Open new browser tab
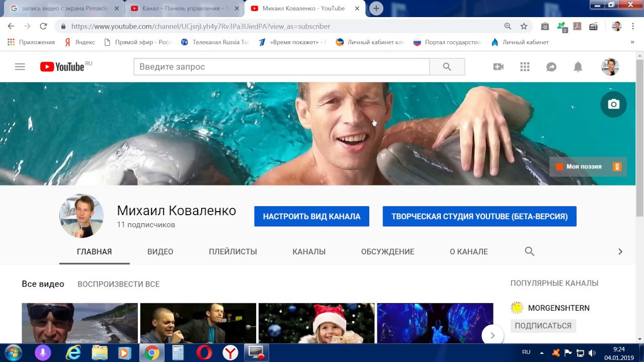Viewport: 644px width, 362px height. click(x=376, y=8)
